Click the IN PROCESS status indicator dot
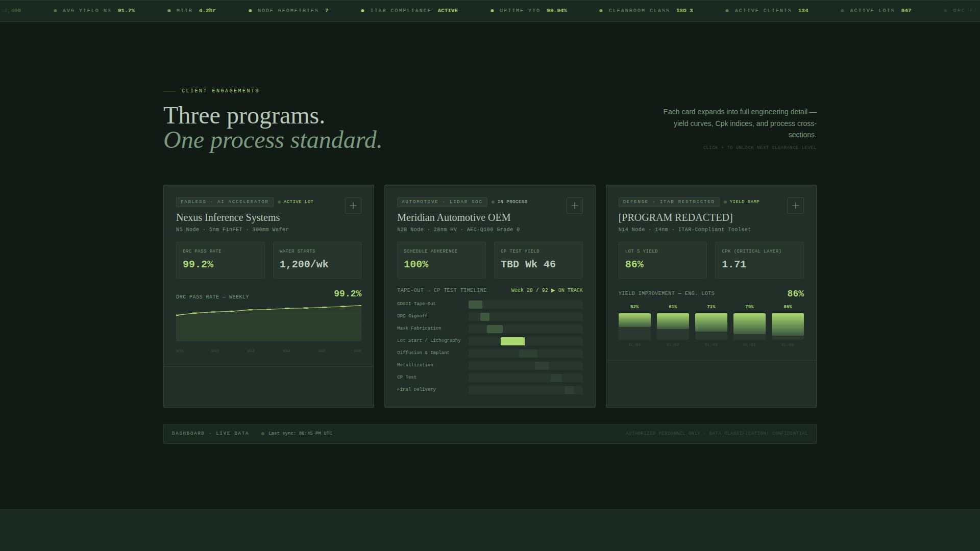The image size is (980, 551). tap(493, 202)
